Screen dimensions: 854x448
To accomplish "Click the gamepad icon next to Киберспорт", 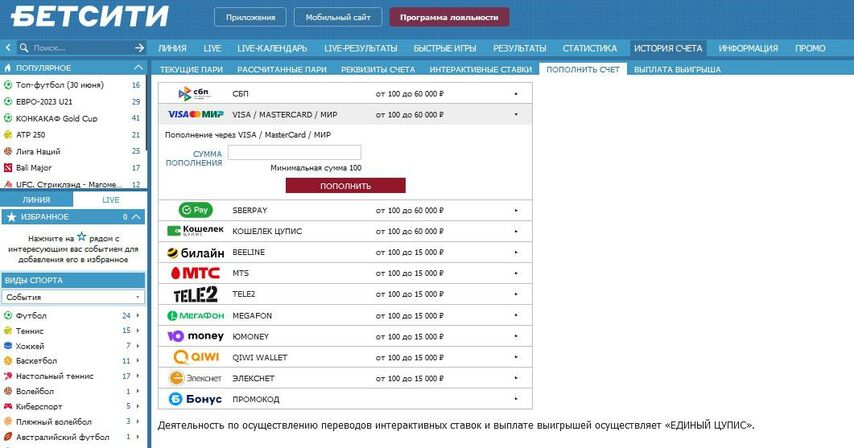I will 8,406.
